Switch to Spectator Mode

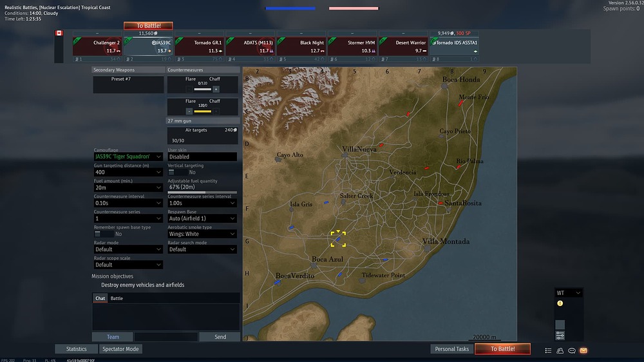[x=120, y=349]
